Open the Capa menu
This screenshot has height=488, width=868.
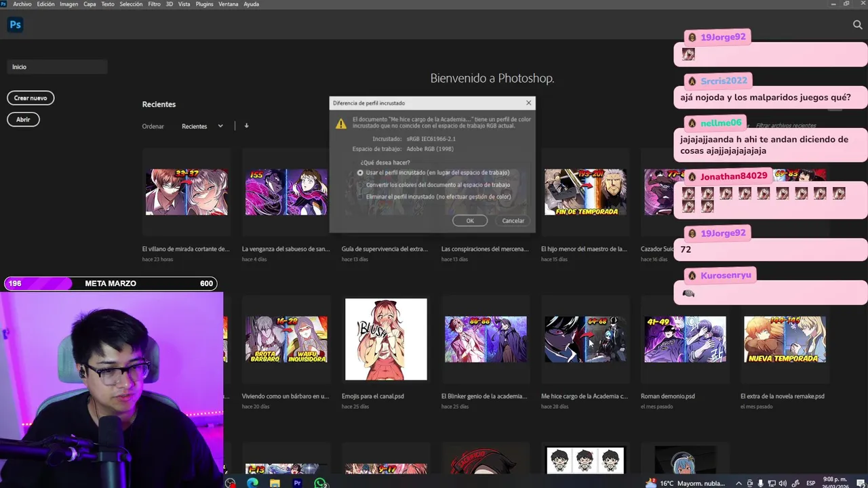90,4
